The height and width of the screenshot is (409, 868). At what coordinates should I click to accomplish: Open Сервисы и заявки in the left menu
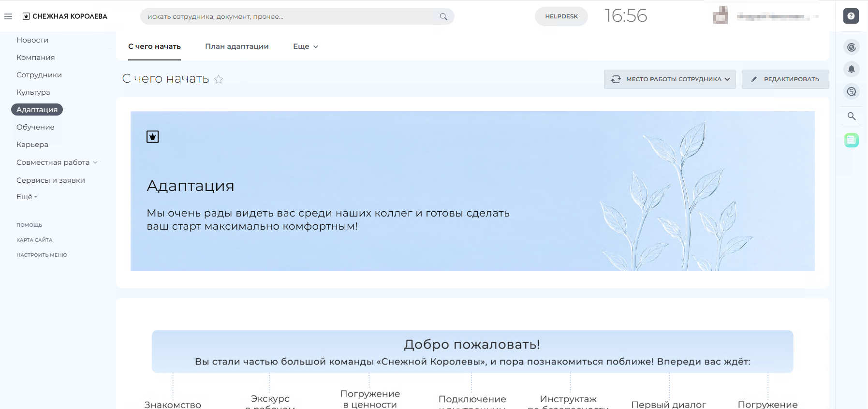tap(51, 180)
